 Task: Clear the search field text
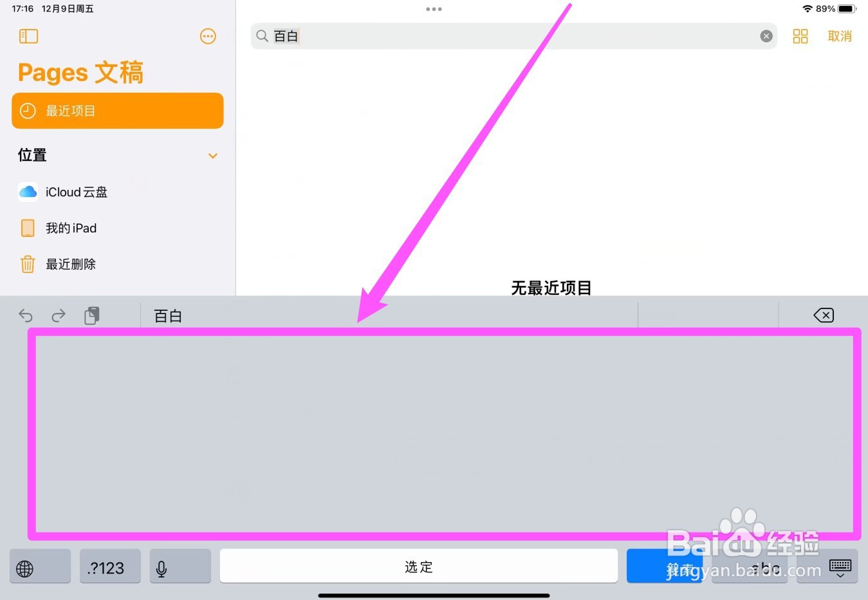coord(766,36)
